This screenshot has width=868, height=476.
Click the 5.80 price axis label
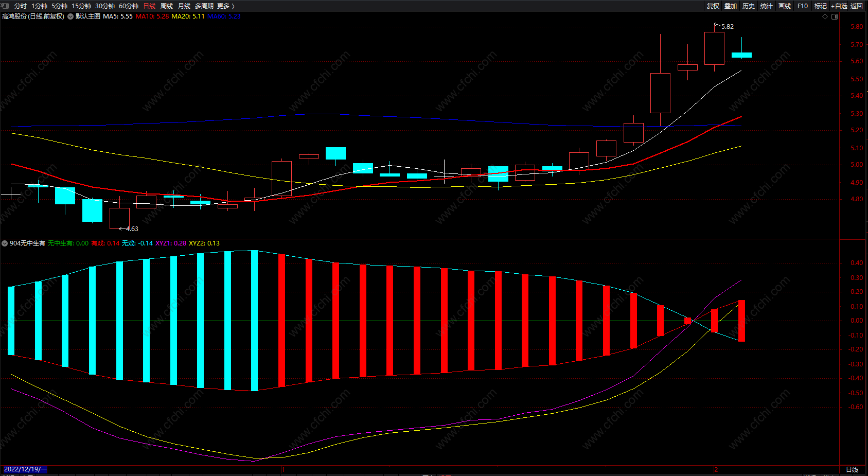click(x=857, y=27)
